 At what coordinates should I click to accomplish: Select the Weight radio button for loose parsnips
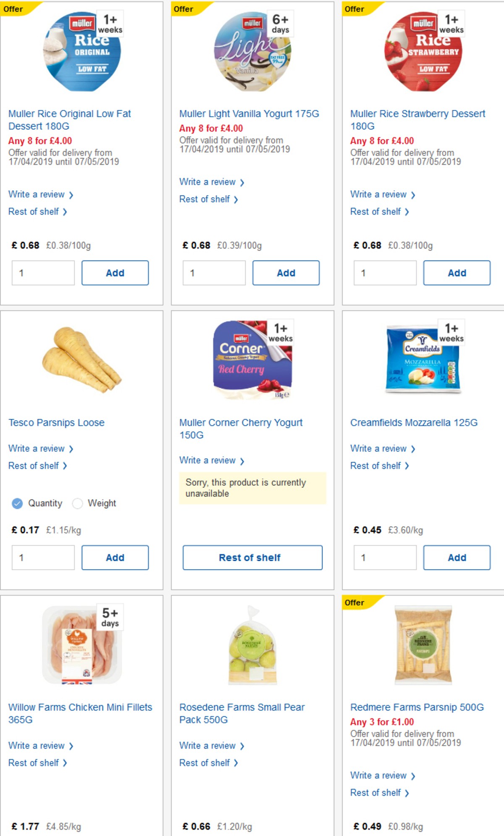tap(77, 503)
